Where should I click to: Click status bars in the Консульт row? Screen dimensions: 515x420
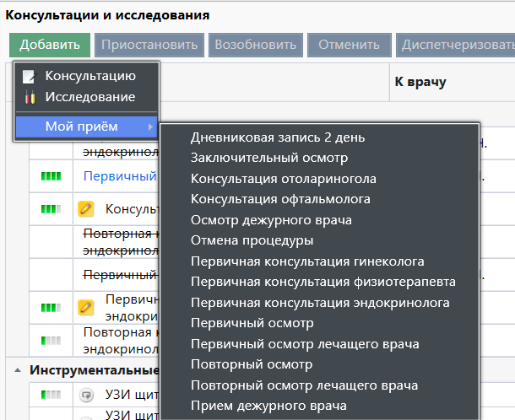pos(51,208)
